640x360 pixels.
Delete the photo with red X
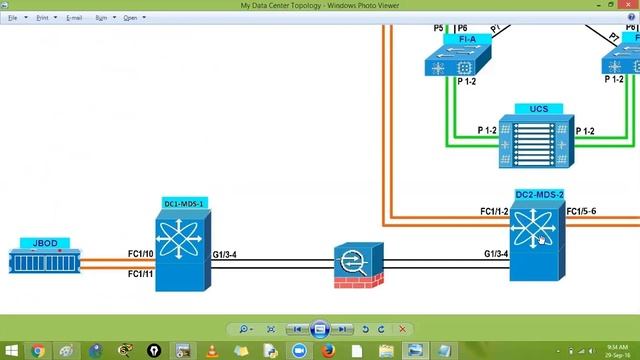pyautogui.click(x=402, y=329)
